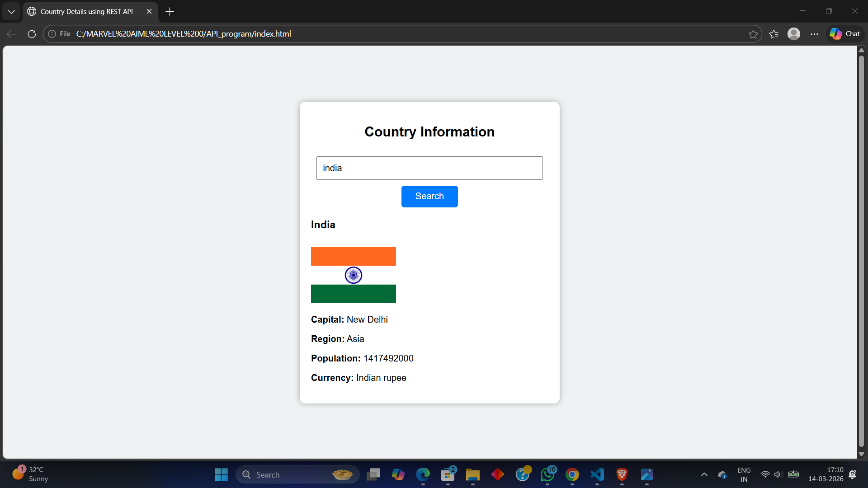Open a new tab with plus button

pyautogui.click(x=170, y=11)
